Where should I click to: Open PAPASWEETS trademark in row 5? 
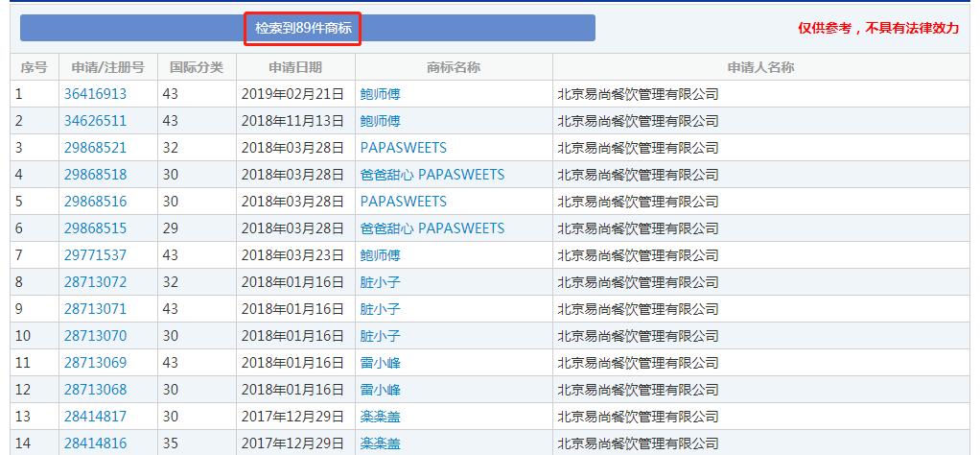tap(403, 202)
